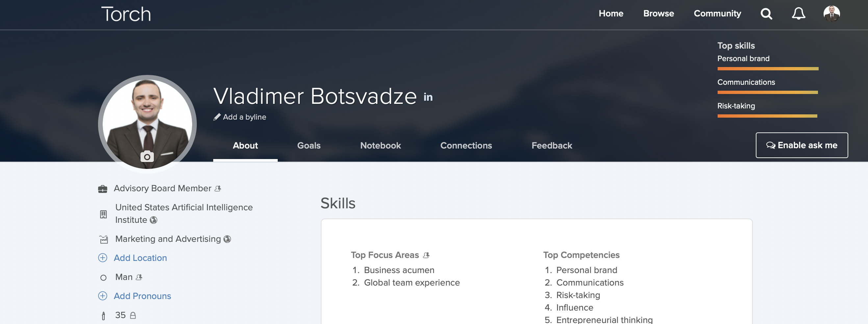868x324 pixels.
Task: Click the building icon beside the Institute
Action: (103, 214)
